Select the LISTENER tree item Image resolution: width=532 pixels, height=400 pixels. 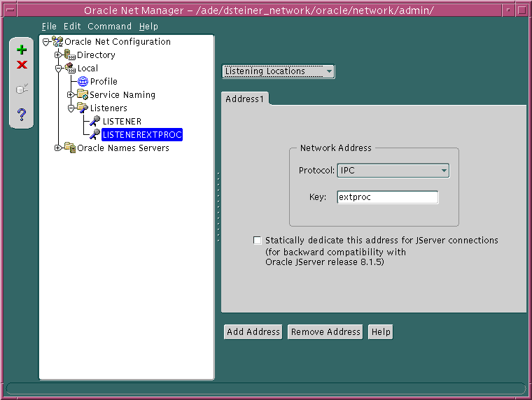pos(122,121)
